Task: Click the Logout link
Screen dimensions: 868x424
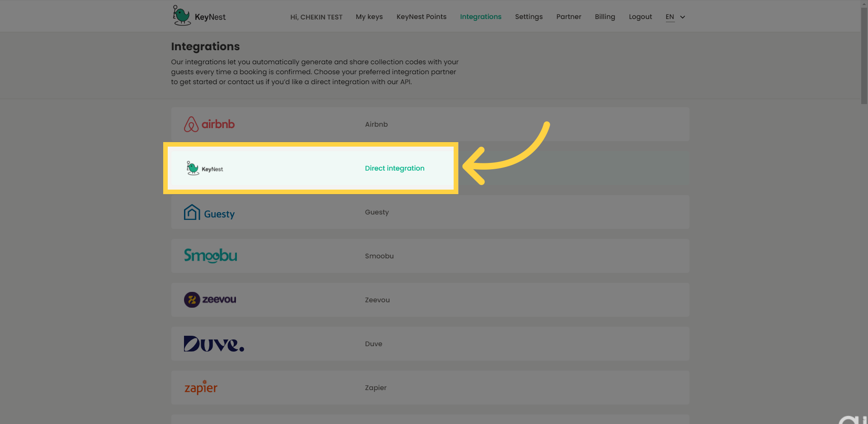Action: pos(640,17)
